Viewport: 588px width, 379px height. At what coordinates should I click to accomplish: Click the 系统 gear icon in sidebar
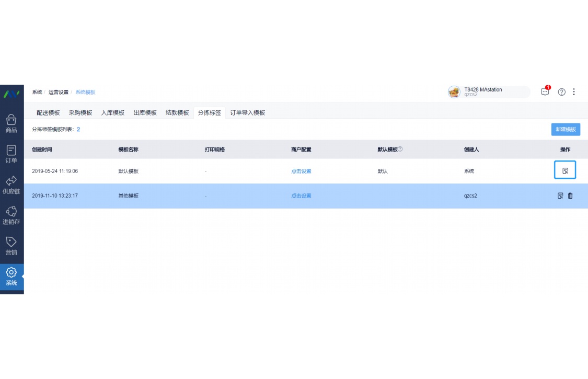(x=11, y=276)
